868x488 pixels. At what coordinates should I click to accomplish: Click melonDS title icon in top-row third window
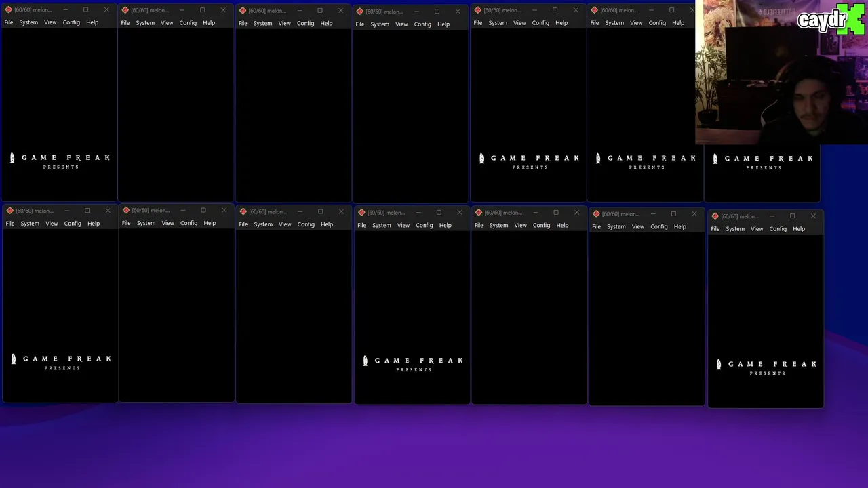point(243,10)
